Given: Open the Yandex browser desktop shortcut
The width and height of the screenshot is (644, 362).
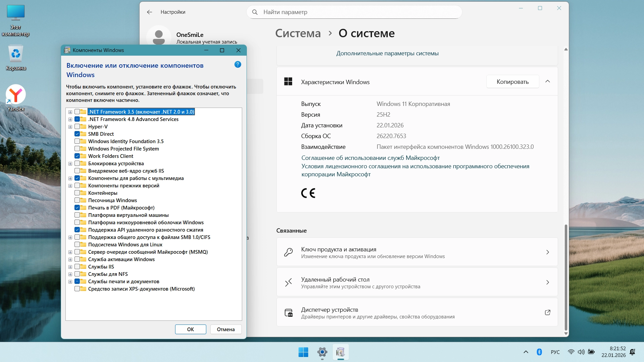Looking at the screenshot, I should pos(16,95).
